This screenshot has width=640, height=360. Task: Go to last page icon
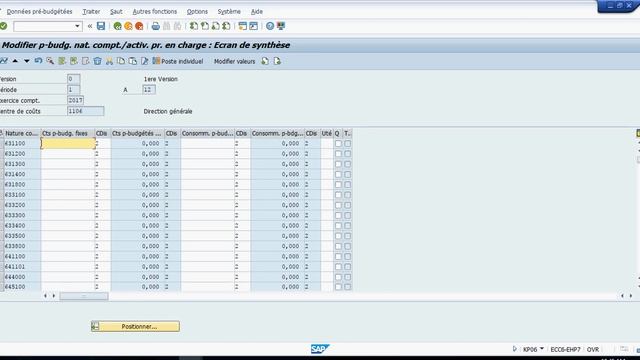tap(226, 26)
